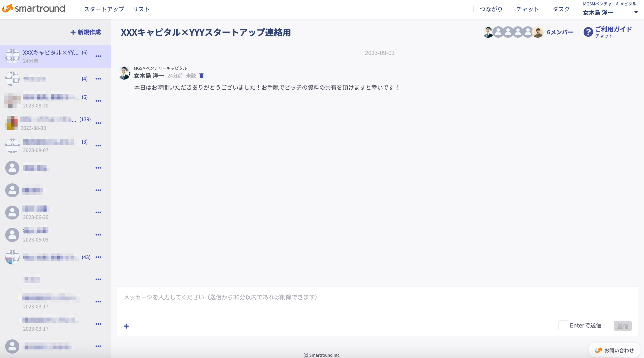Open options menu for XXXキャピタル chat
This screenshot has width=644, height=358.
pyautogui.click(x=98, y=56)
